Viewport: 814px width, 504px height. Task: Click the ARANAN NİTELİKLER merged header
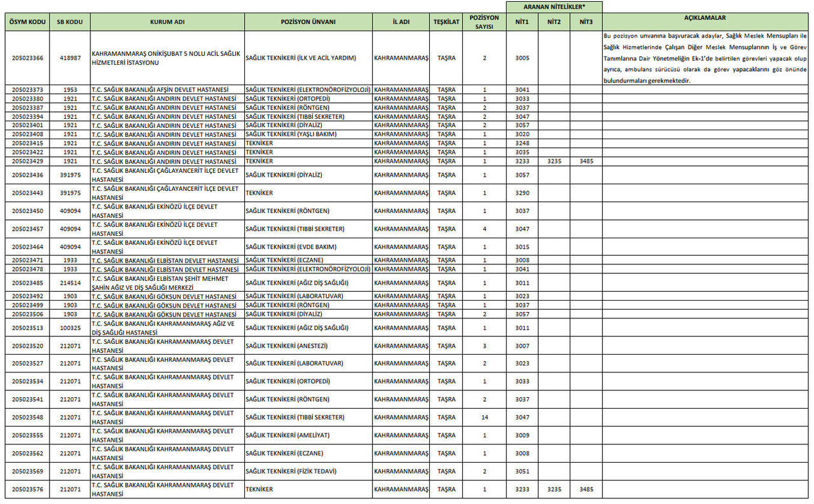tap(554, 7)
